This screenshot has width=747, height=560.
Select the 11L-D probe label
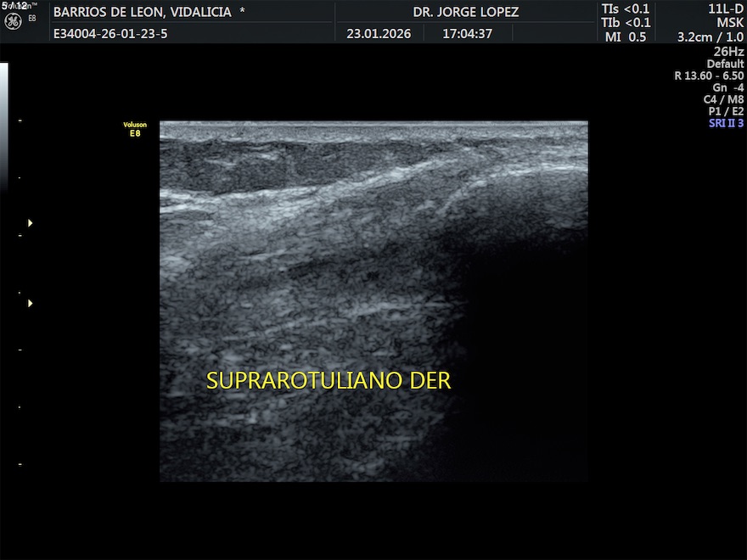[726, 8]
